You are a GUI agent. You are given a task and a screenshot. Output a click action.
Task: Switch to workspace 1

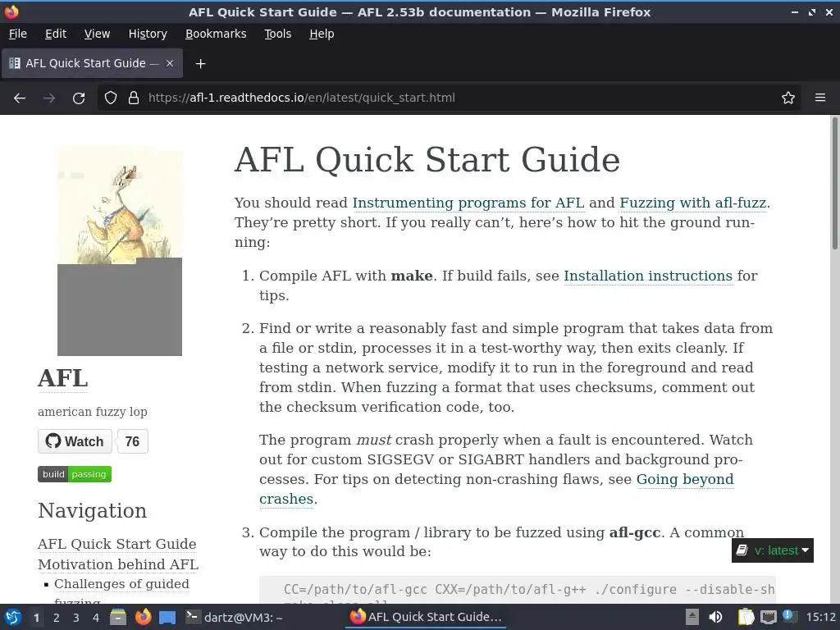click(36, 618)
